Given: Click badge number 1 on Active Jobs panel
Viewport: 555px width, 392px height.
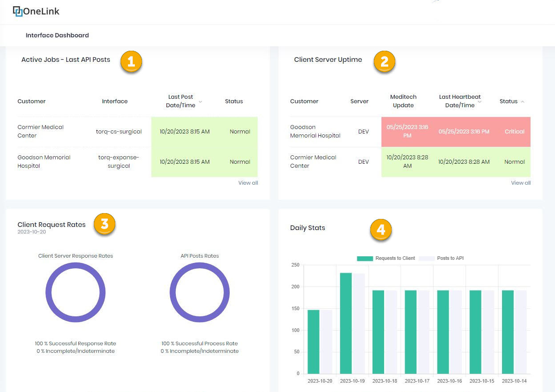Looking at the screenshot, I should (131, 62).
